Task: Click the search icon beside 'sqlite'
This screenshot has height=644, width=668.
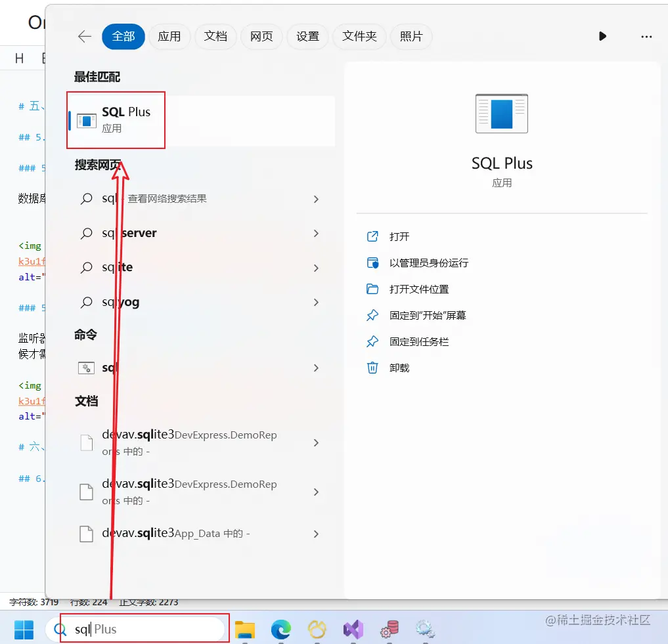Action: [87, 268]
